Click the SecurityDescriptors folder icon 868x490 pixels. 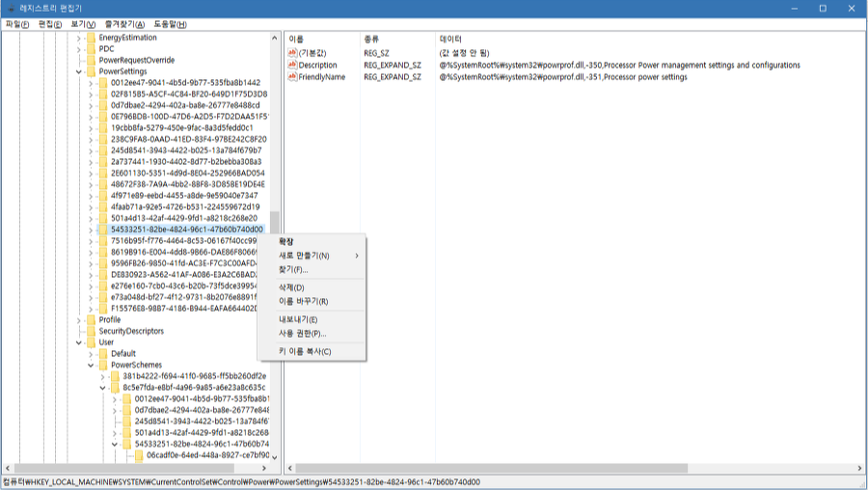(x=91, y=331)
